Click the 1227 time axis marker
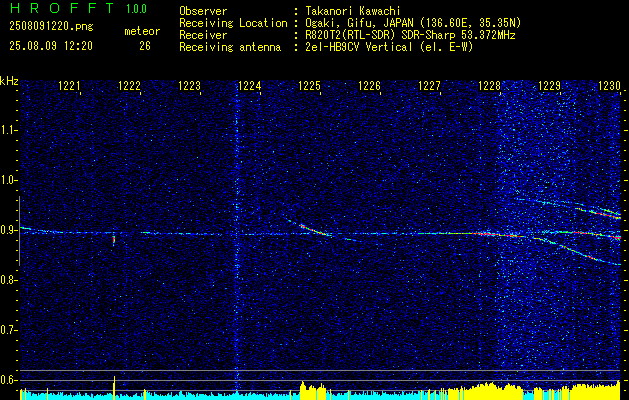The image size is (629, 400). tap(430, 85)
